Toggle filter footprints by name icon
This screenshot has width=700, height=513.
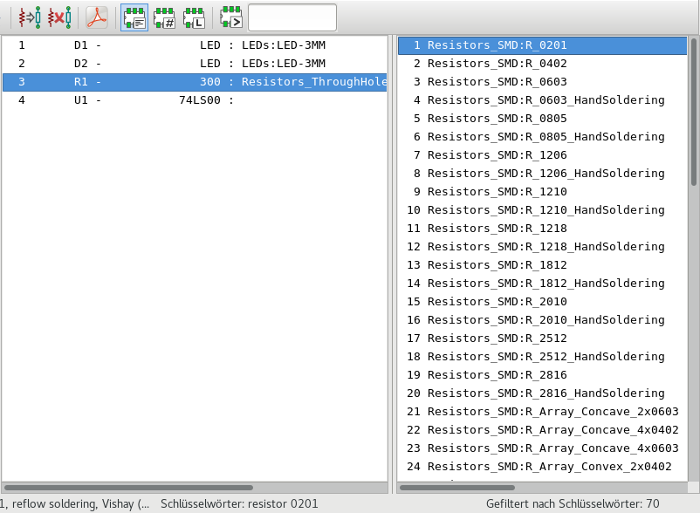pos(231,17)
